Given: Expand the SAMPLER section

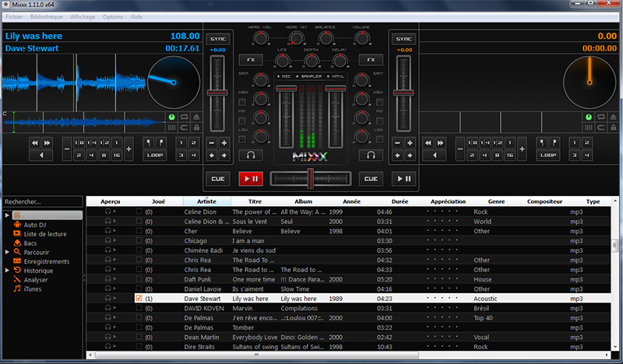Looking at the screenshot, I should (309, 76).
